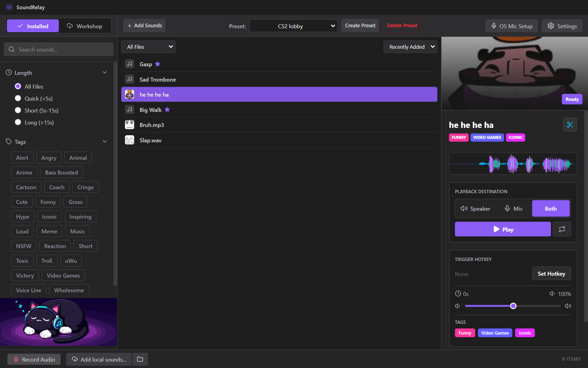The width and height of the screenshot is (588, 368).
Task: Click the Bruh.mp3 face icon
Action: pyautogui.click(x=130, y=125)
